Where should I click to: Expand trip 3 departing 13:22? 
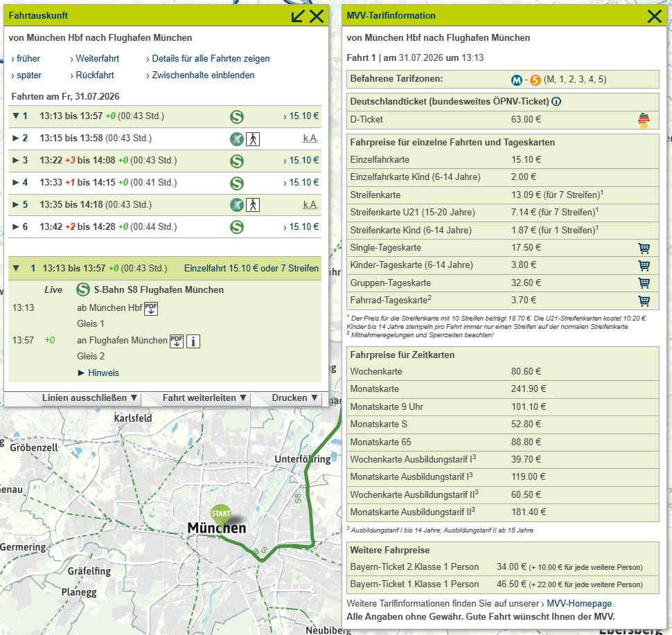click(x=16, y=161)
